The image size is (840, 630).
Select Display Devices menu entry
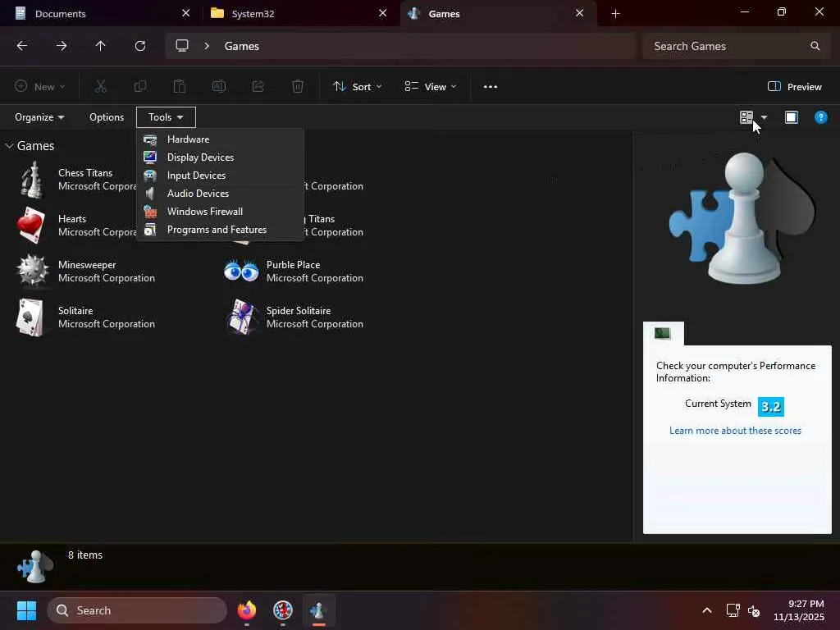(221, 157)
